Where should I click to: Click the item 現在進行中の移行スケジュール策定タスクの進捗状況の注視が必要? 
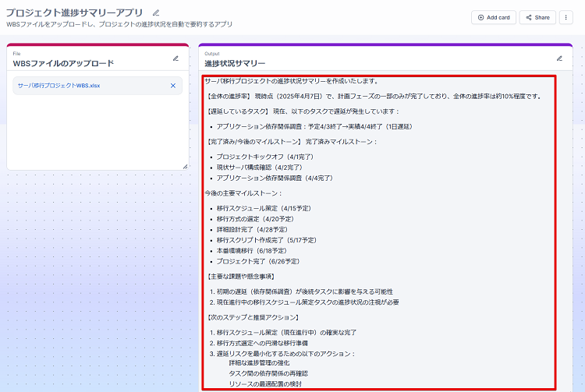308,302
